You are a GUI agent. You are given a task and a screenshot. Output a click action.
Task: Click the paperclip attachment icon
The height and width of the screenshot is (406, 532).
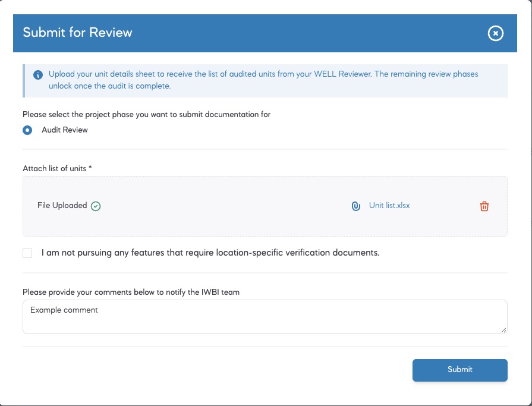click(355, 206)
